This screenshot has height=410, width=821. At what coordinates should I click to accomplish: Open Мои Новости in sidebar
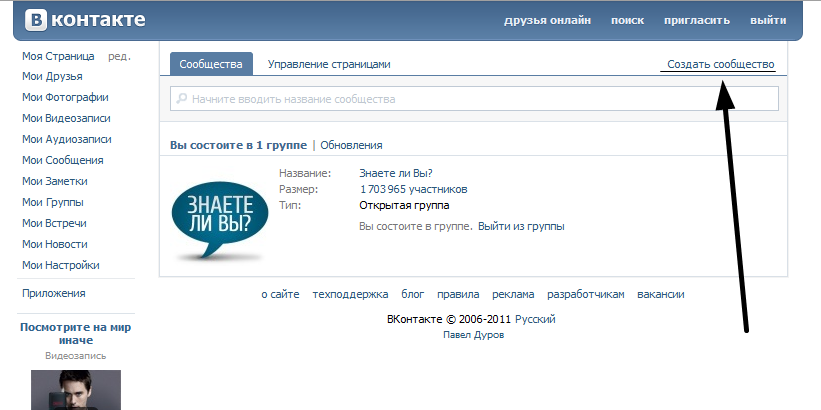54,244
